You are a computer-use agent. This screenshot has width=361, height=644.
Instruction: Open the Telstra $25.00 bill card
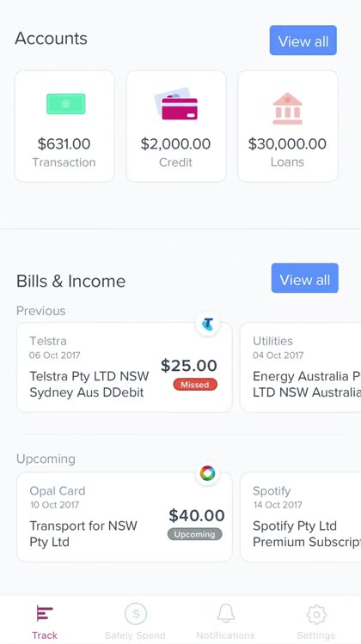tap(124, 368)
